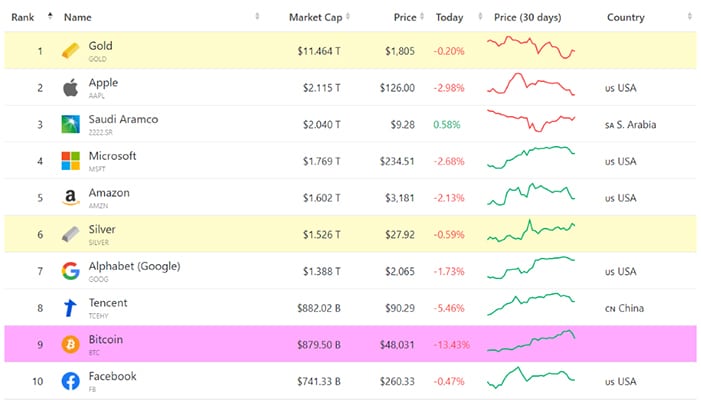The width and height of the screenshot is (701, 400).
Task: Click the Apple logo icon
Action: coord(70,88)
